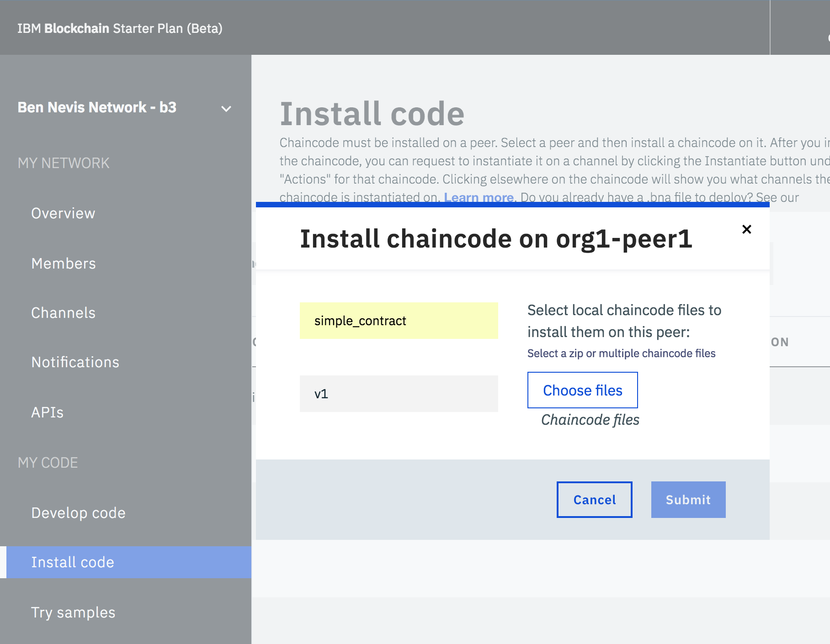Focus the v1 chaincode version field
The width and height of the screenshot is (830, 644).
click(x=399, y=394)
